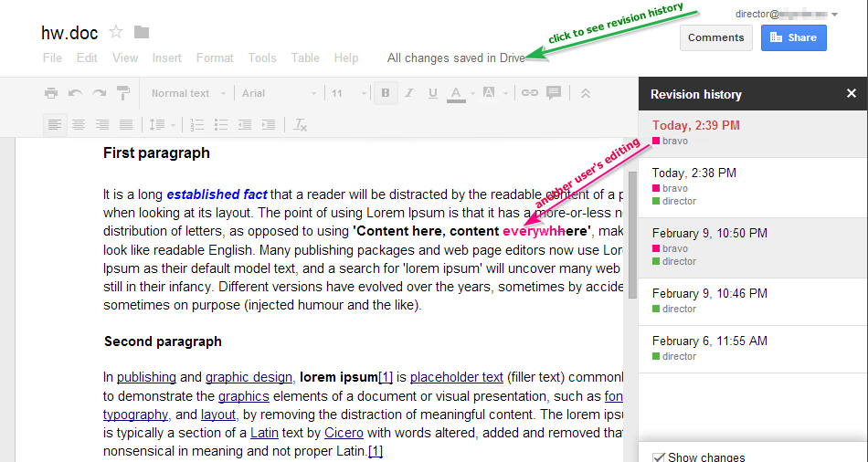Image resolution: width=868 pixels, height=462 pixels.
Task: Click the Comments button
Action: (x=715, y=37)
